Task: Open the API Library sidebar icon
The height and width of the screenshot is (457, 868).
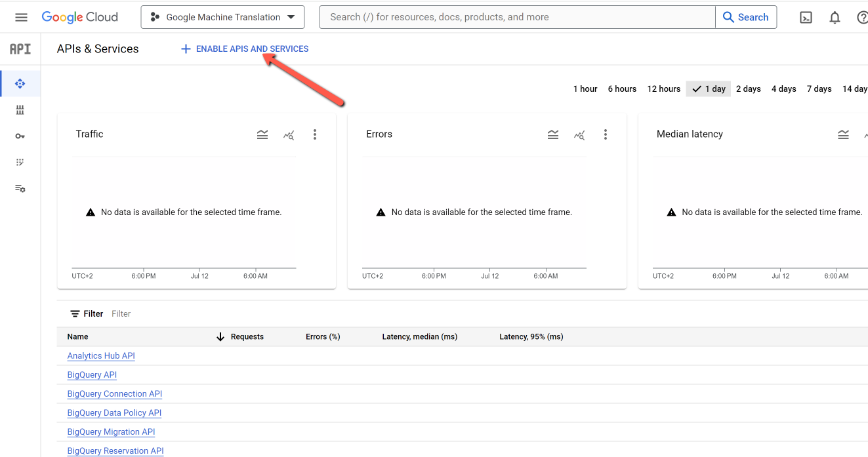Action: click(20, 109)
